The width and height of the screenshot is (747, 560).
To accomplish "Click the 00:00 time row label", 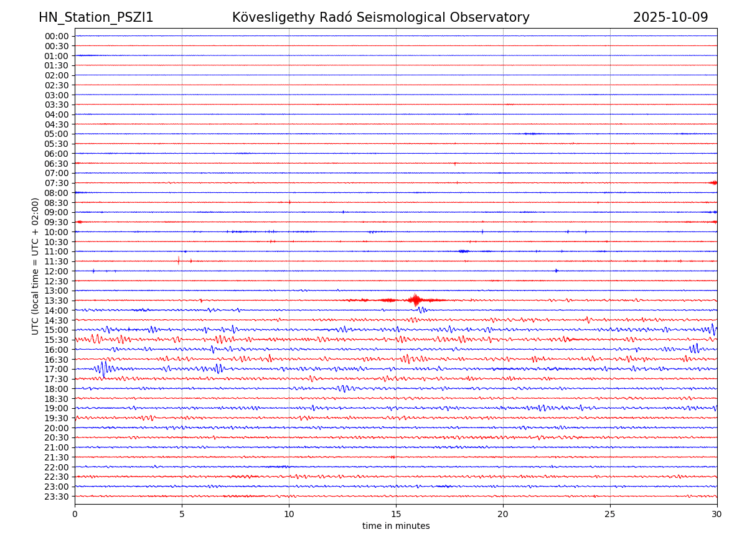I will 57,36.
